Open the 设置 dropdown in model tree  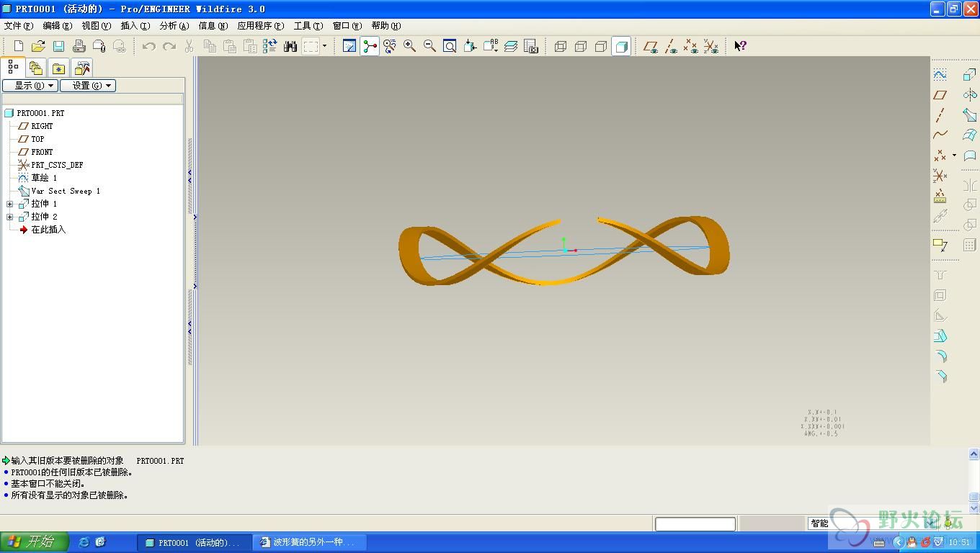click(88, 86)
